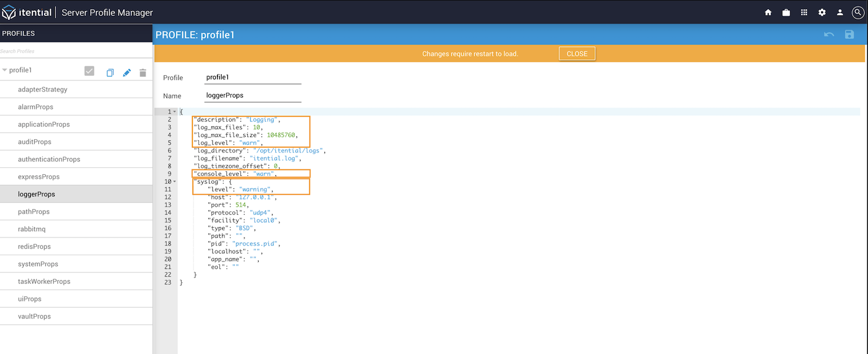Image resolution: width=868 pixels, height=354 pixels.
Task: Select expressProps in profile list
Action: tap(77, 177)
